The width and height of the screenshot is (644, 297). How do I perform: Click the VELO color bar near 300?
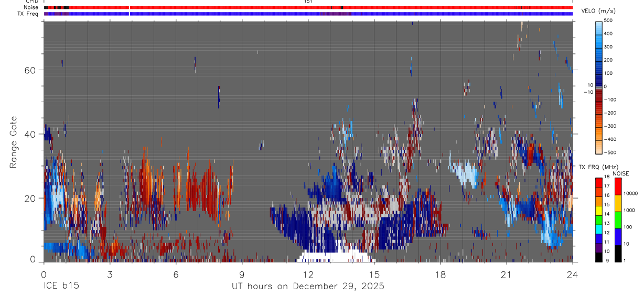[x=599, y=47]
